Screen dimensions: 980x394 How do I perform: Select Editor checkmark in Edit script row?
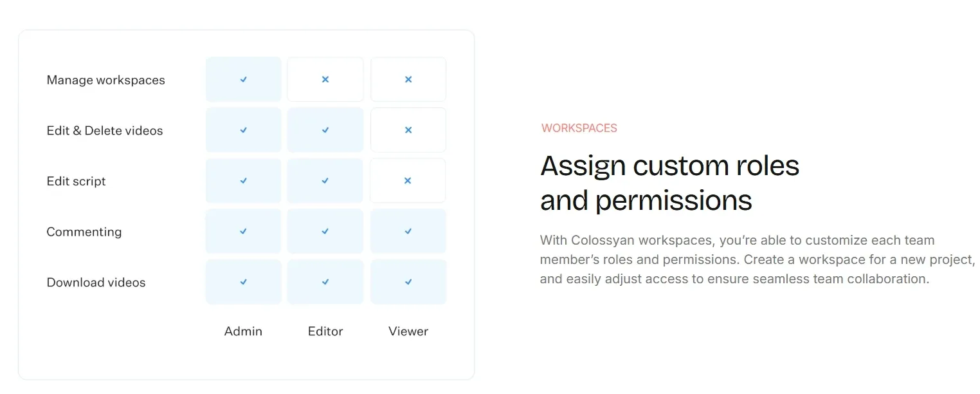click(325, 181)
